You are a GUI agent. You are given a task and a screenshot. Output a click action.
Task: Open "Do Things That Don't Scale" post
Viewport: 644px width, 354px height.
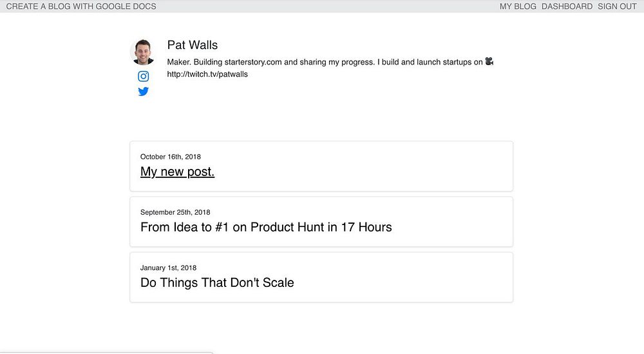point(217,282)
